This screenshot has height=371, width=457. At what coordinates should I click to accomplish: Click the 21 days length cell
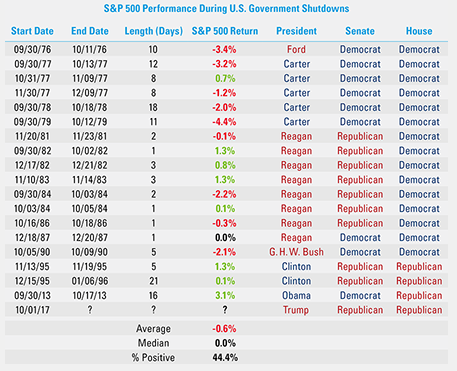point(153,281)
